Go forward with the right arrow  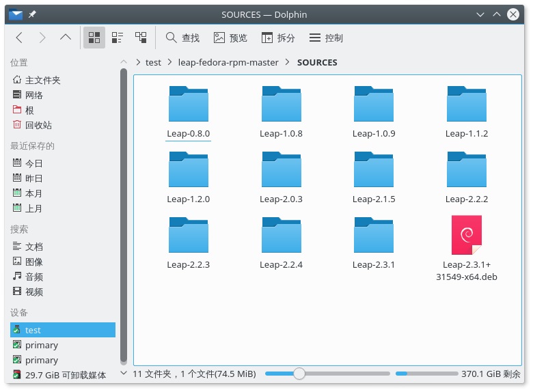(42, 38)
